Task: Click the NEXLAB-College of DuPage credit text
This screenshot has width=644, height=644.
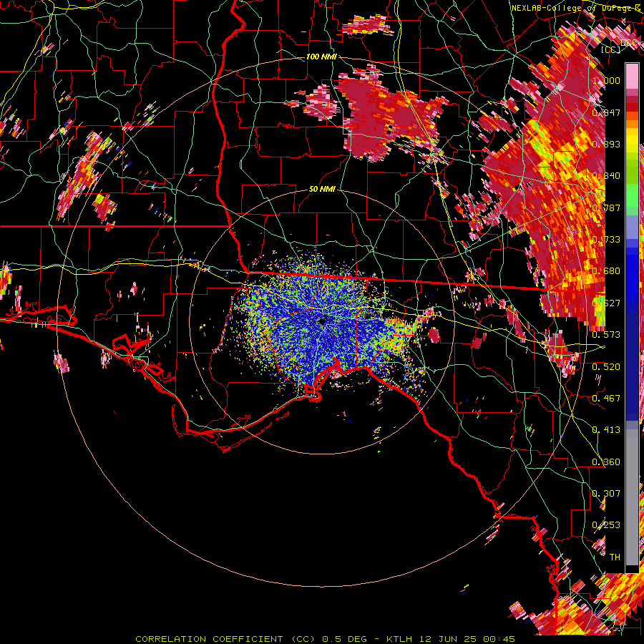Action: click(x=577, y=8)
